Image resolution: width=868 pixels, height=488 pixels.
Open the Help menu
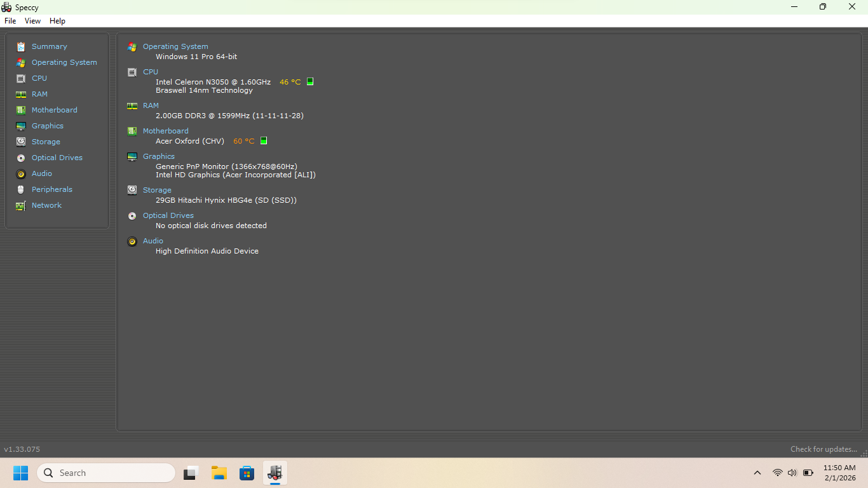point(57,21)
